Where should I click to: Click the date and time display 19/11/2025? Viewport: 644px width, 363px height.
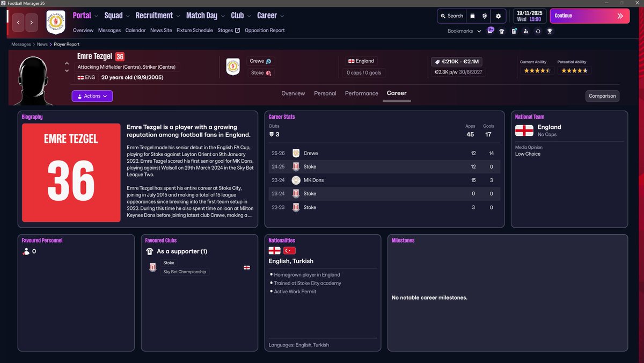(x=530, y=16)
